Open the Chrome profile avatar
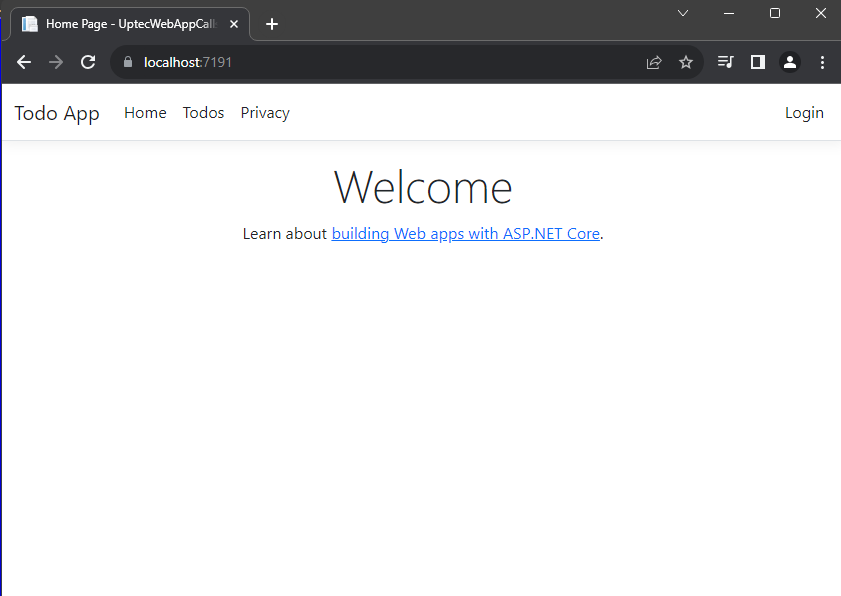This screenshot has width=841, height=596. pos(790,62)
